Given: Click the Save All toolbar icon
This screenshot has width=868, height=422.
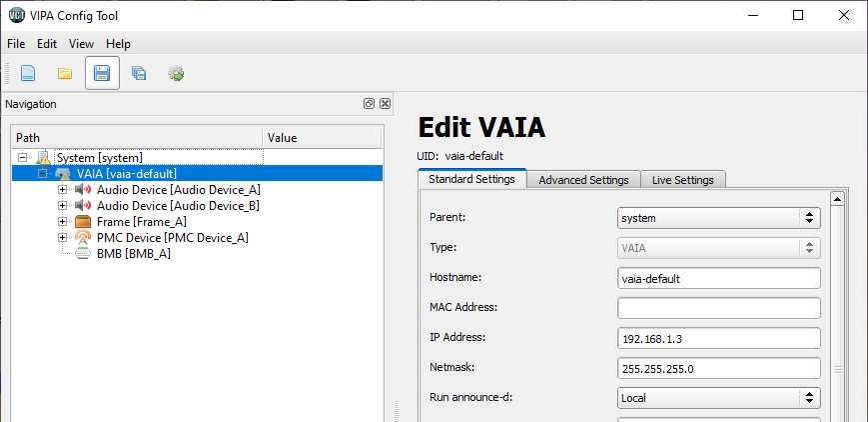Looking at the screenshot, I should coord(139,73).
